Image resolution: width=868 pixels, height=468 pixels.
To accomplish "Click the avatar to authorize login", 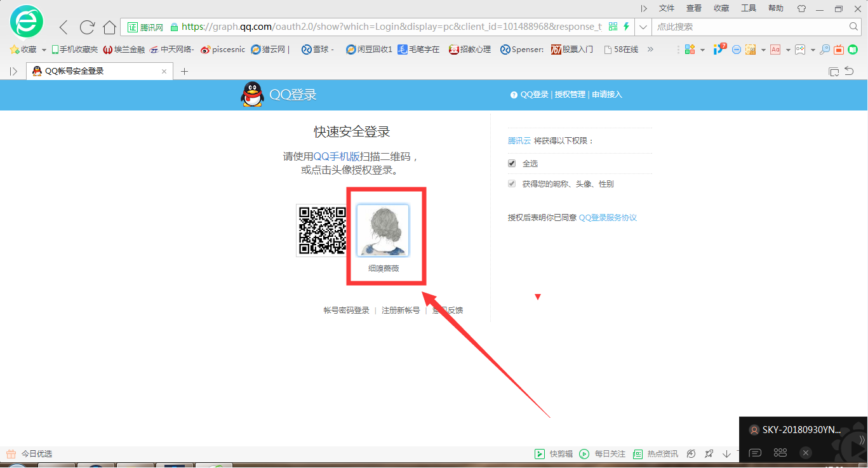I will click(x=383, y=231).
